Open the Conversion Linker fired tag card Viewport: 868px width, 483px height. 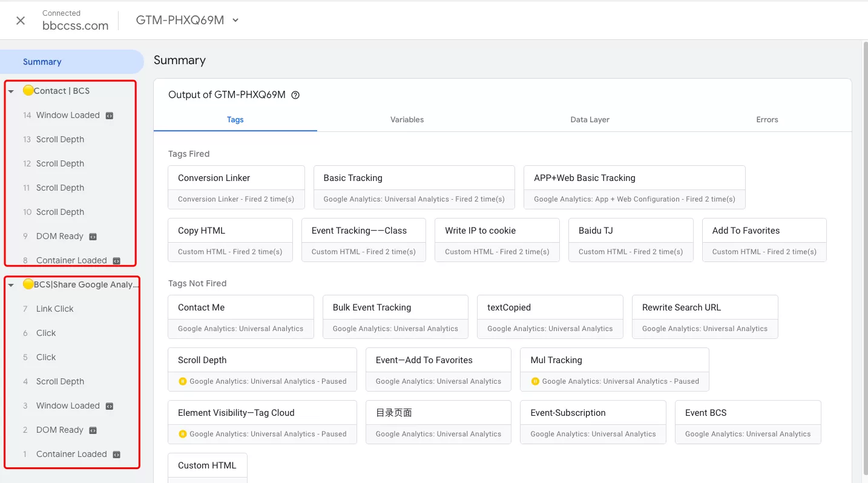tap(236, 188)
